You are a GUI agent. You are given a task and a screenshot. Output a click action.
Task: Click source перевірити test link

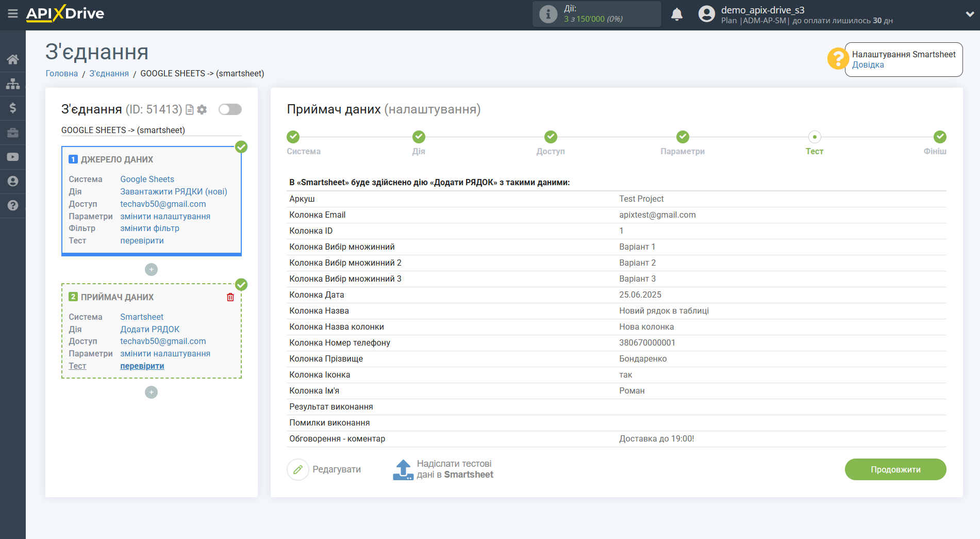tap(142, 240)
